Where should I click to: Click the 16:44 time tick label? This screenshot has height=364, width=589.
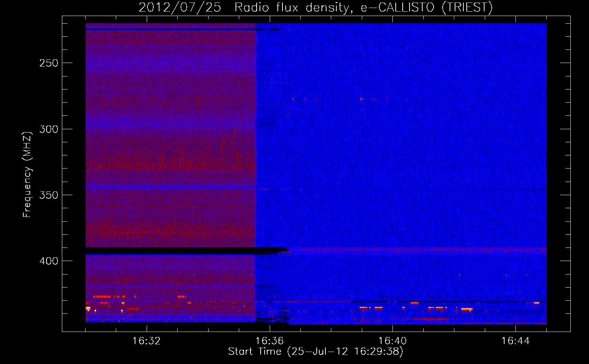click(515, 341)
